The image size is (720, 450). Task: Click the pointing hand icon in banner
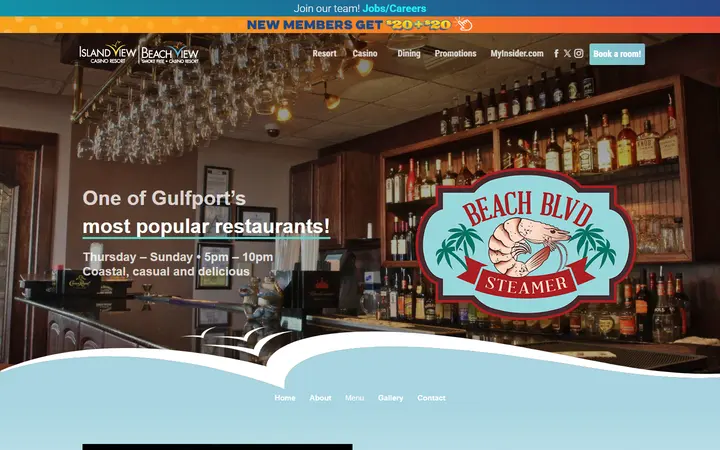click(x=463, y=24)
